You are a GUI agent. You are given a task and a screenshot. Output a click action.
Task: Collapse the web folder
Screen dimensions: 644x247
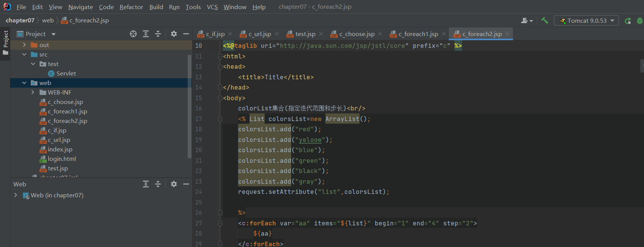tap(24, 83)
